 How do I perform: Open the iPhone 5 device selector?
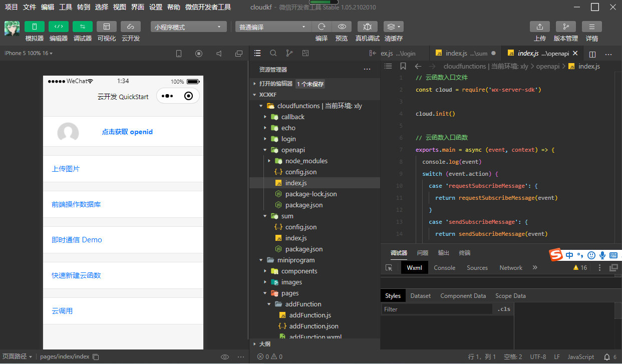coord(29,53)
